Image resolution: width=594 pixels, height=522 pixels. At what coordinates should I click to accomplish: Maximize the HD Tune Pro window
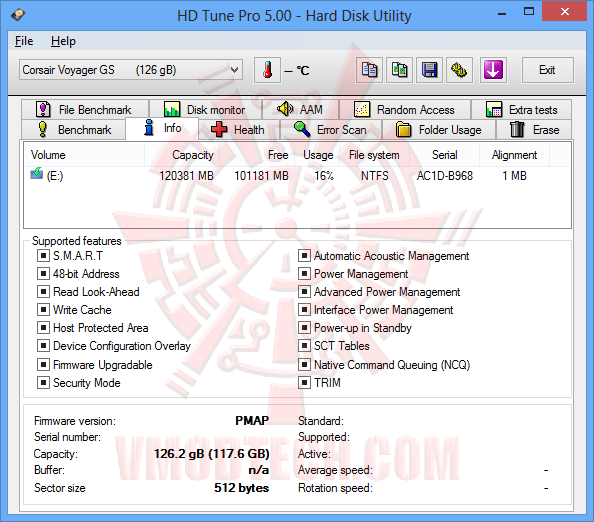coord(529,12)
